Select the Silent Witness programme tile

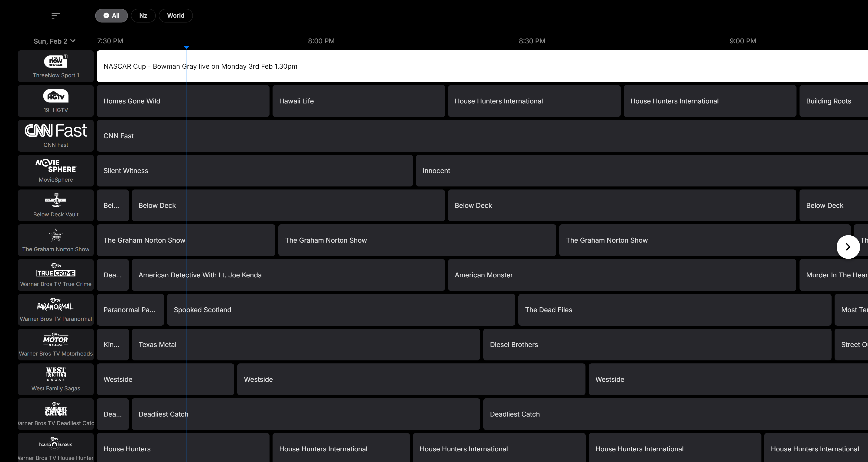click(255, 171)
